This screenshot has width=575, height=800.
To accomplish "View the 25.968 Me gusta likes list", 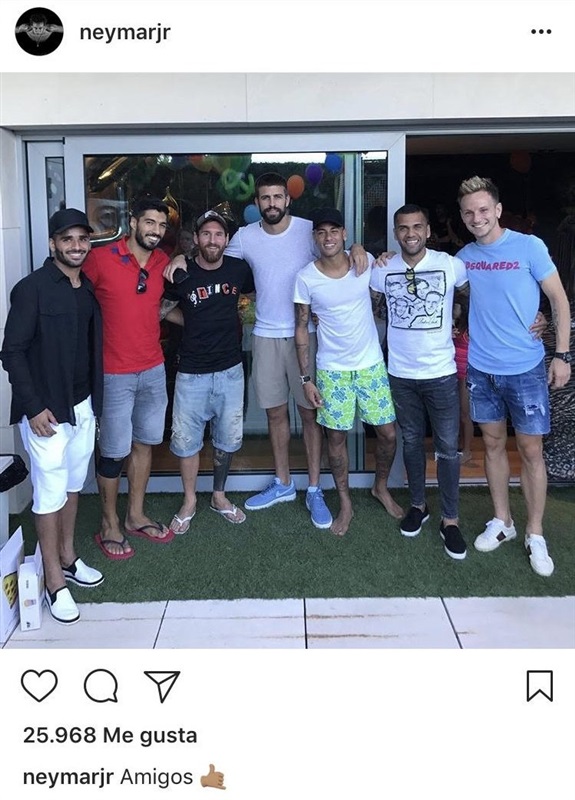I will 110,735.
